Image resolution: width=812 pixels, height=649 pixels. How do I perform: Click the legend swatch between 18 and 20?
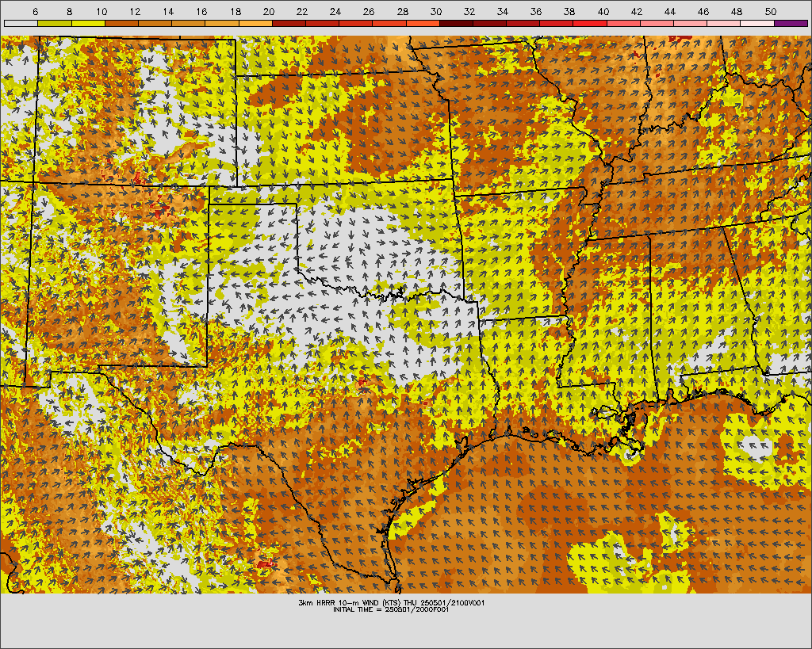point(255,23)
